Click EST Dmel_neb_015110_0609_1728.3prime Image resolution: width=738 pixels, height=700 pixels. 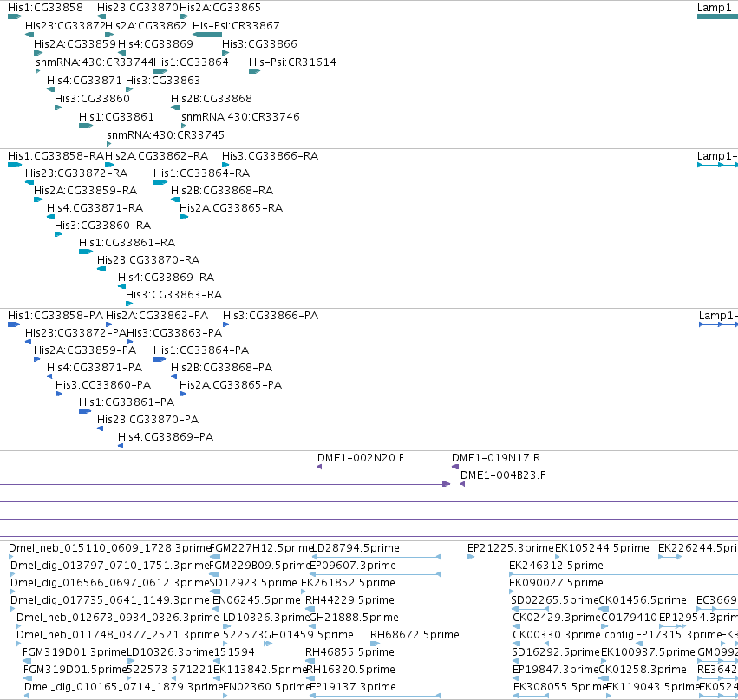pyautogui.click(x=109, y=548)
